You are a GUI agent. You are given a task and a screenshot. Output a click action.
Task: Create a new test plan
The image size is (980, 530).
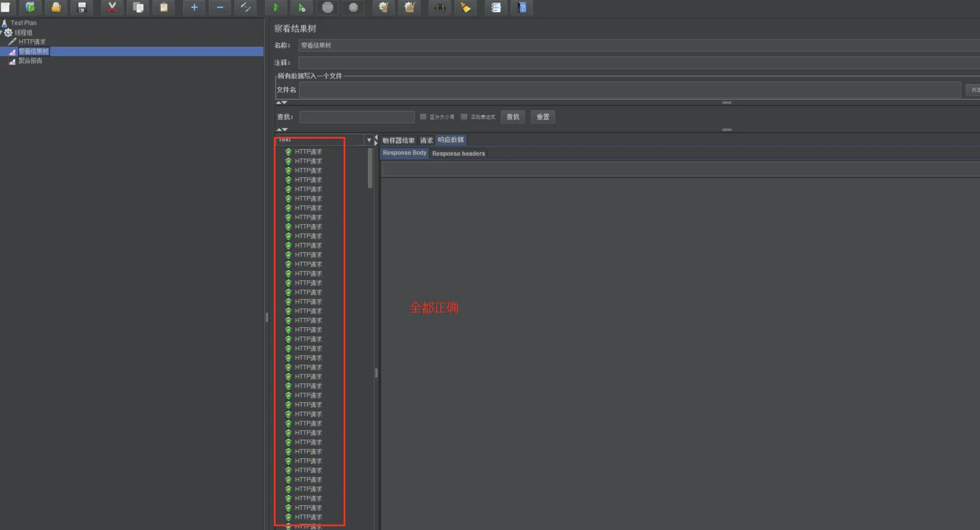click(6, 7)
